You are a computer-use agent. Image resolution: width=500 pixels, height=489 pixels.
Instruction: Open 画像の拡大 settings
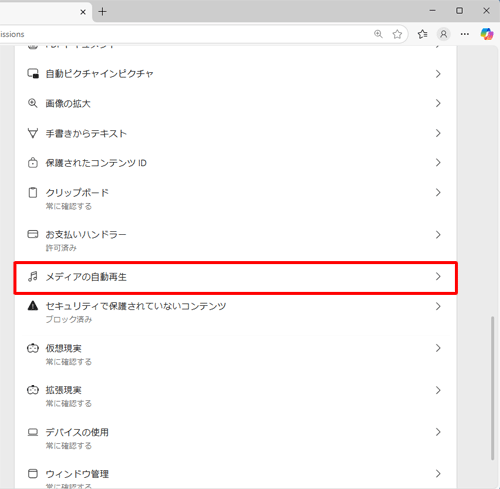235,103
